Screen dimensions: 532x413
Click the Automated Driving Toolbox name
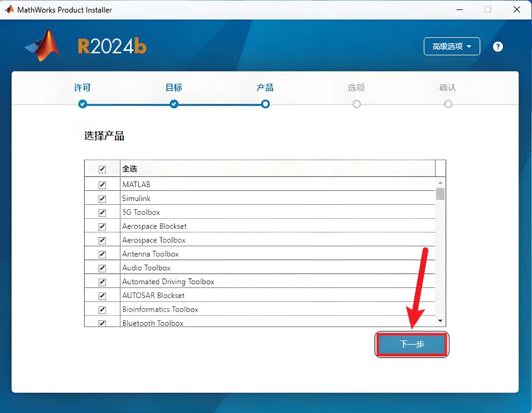click(x=168, y=281)
